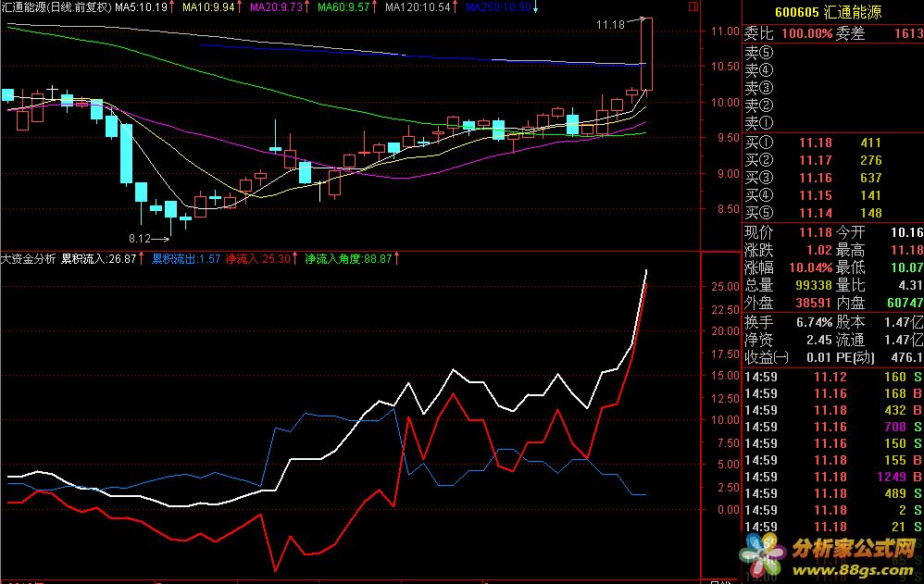
Task: Select the tick row with volume 489
Action: pos(832,493)
